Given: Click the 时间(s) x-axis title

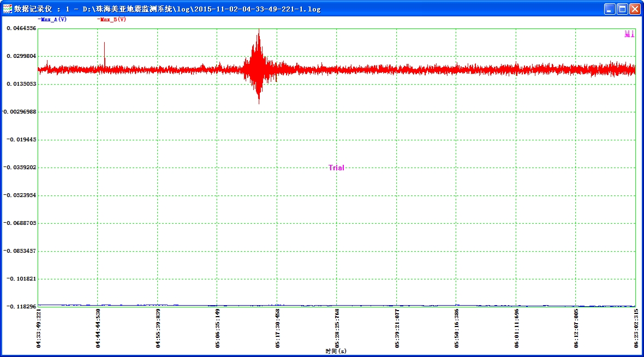Looking at the screenshot, I should (336, 351).
